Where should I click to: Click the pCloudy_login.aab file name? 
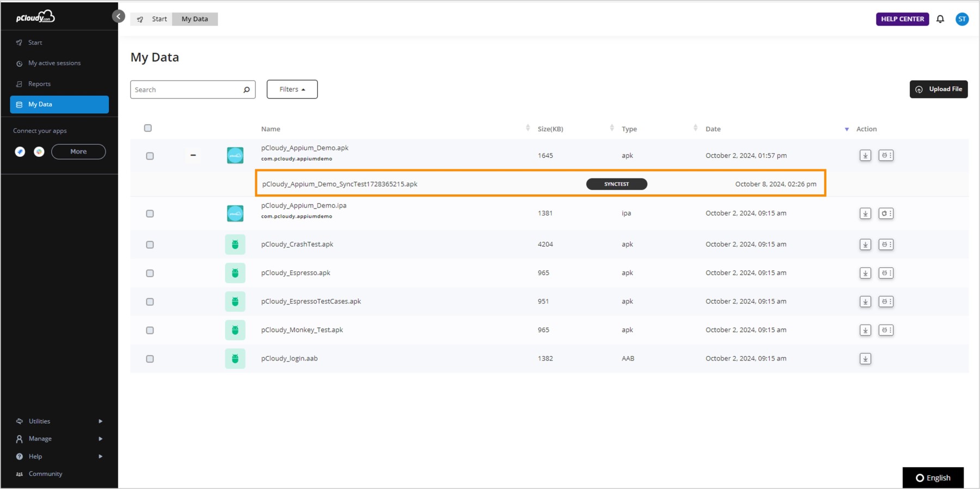point(289,358)
